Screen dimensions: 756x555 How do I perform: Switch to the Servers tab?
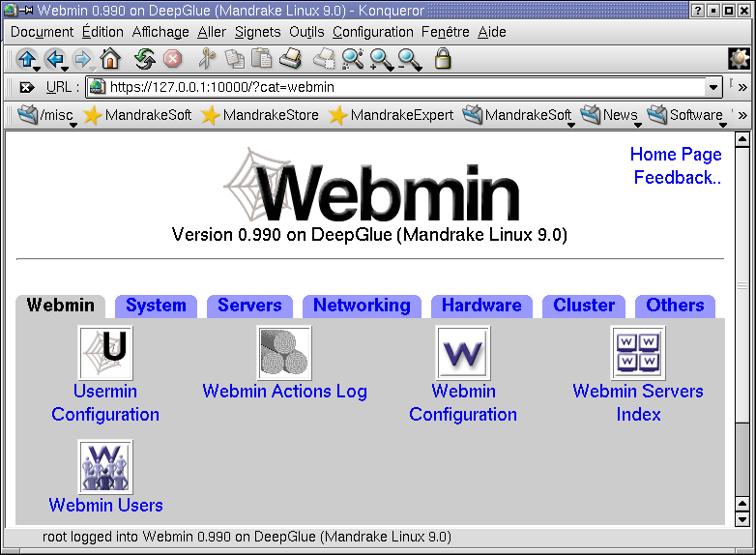(249, 306)
